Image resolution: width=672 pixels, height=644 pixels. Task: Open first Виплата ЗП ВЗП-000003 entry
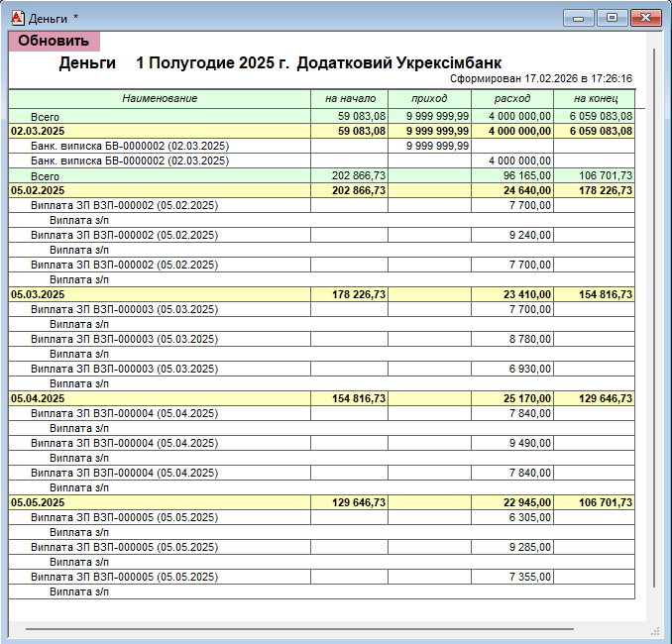click(x=124, y=309)
